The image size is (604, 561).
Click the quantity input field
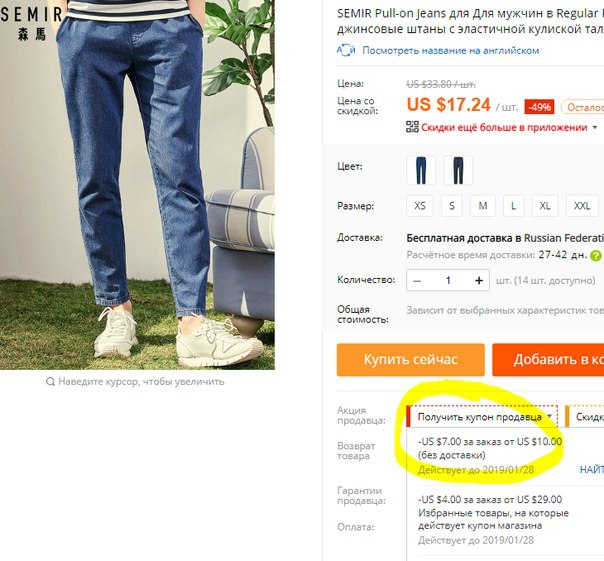pyautogui.click(x=448, y=280)
